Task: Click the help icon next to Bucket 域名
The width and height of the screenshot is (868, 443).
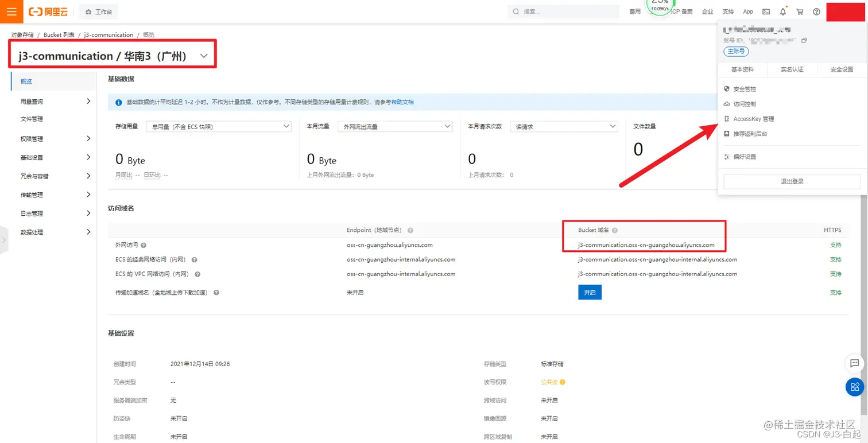Action: click(615, 230)
